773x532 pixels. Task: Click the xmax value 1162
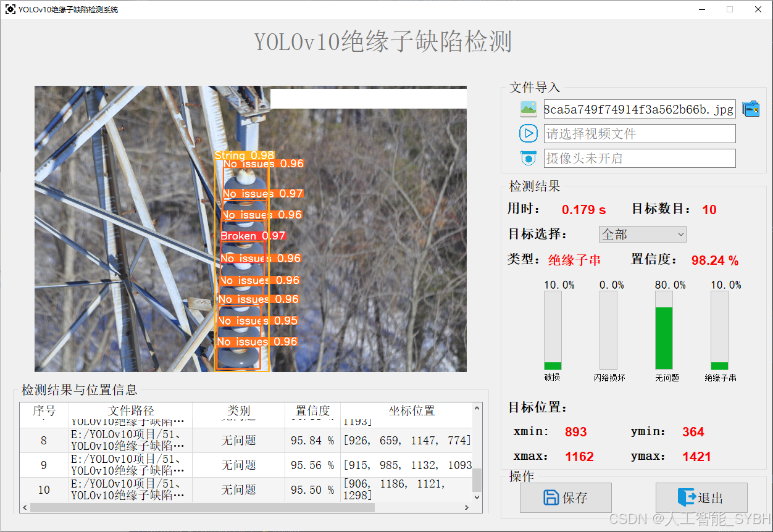579,457
